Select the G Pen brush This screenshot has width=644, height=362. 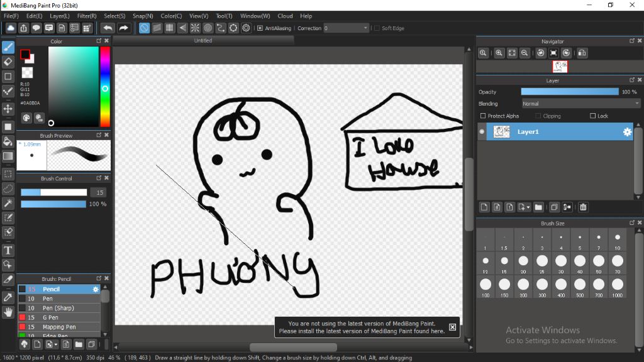59,317
